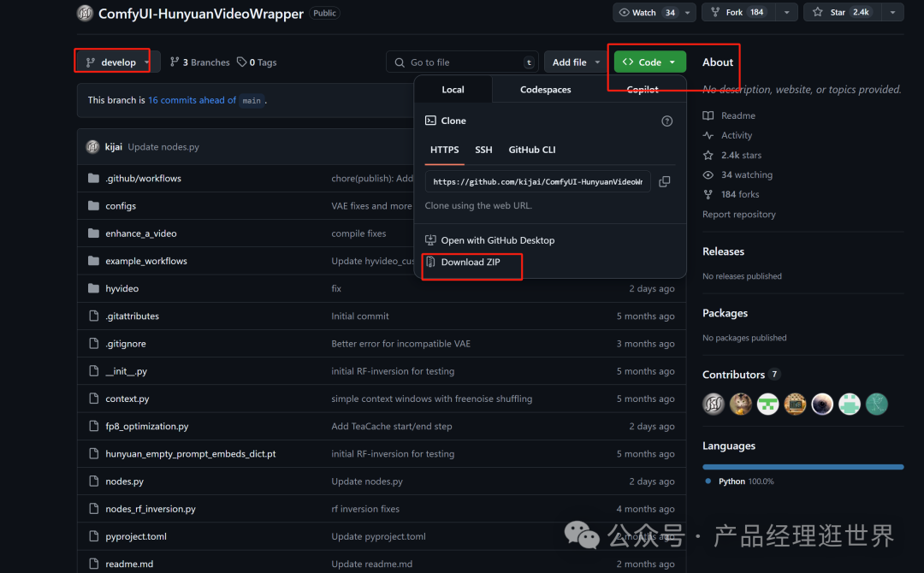Expand the Star lists caret
924x573 pixels.
[892, 12]
